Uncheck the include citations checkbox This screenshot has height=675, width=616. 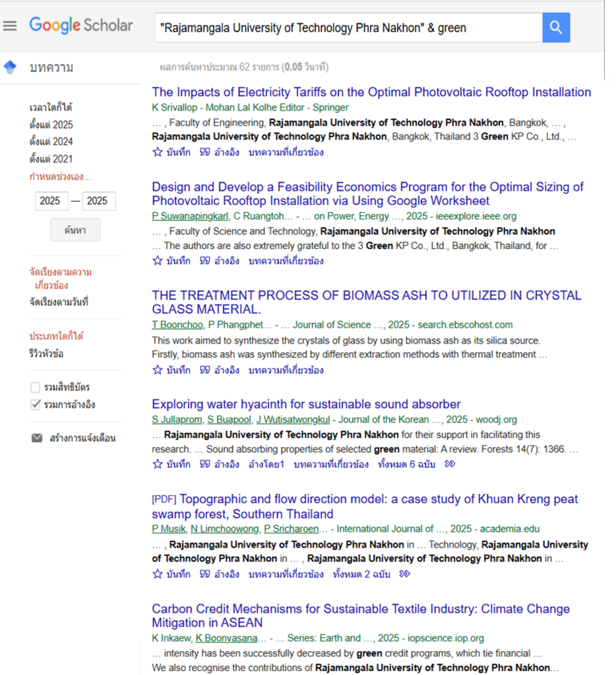[36, 405]
